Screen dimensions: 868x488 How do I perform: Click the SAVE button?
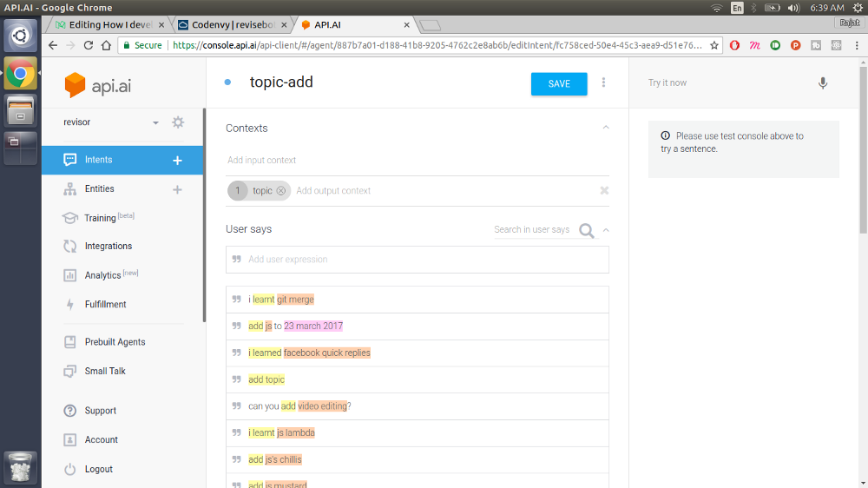coord(559,83)
